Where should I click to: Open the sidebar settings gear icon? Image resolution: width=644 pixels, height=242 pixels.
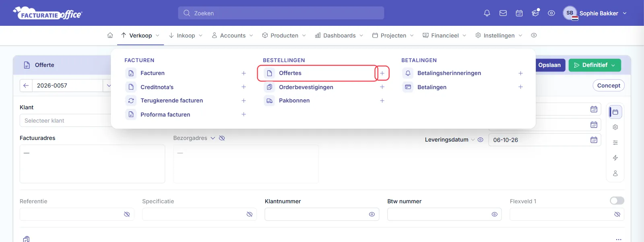coord(615,127)
